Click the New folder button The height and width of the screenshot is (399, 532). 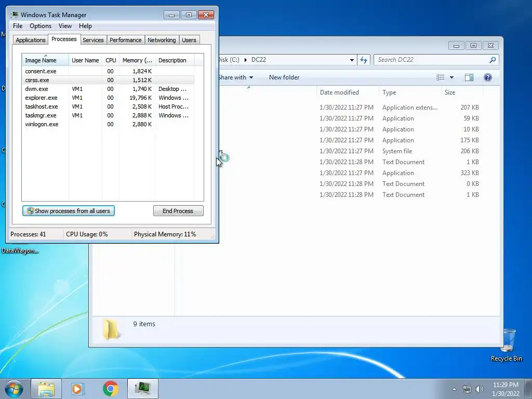[x=284, y=77]
